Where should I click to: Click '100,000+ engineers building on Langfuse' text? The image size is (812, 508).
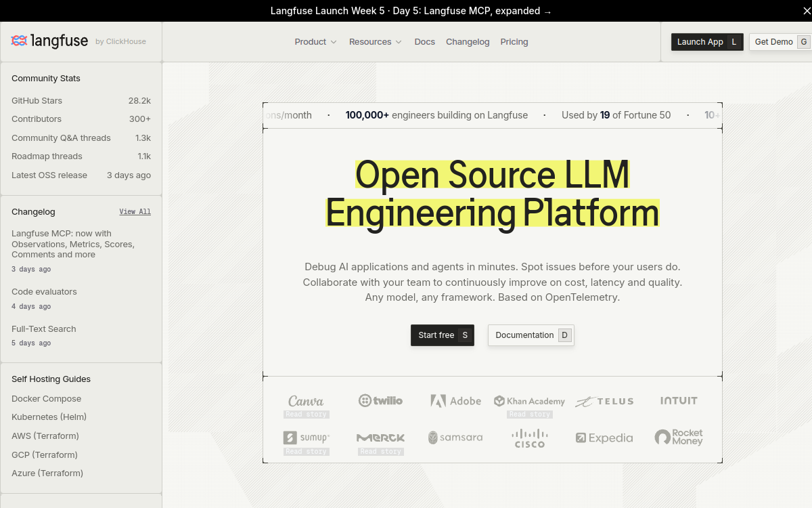pos(436,115)
